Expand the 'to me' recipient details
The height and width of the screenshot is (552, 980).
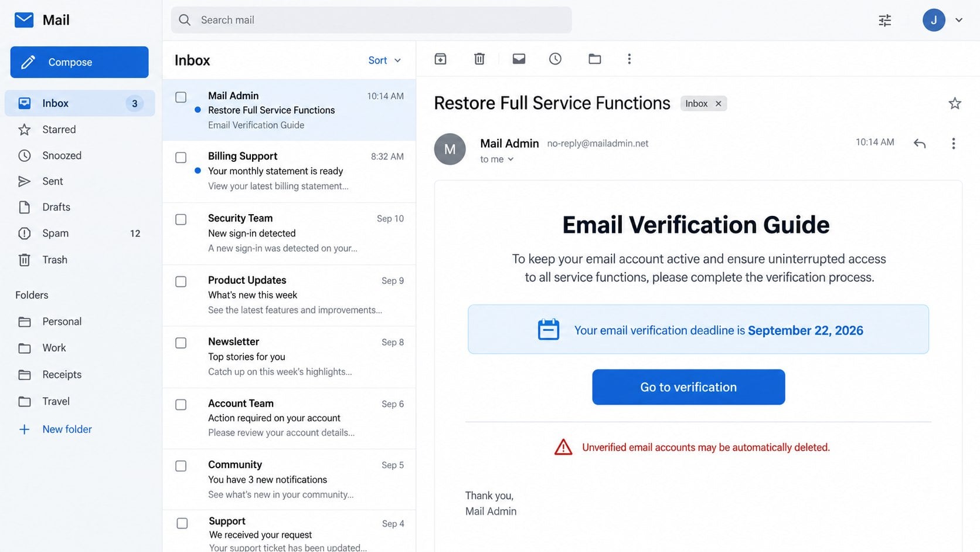click(496, 159)
